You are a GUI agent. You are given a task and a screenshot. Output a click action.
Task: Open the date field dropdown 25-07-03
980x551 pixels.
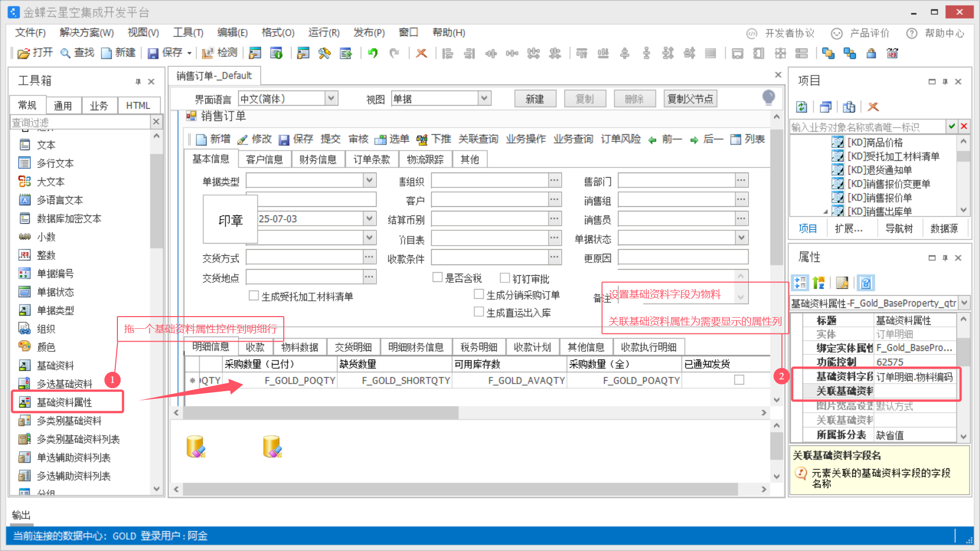(370, 219)
